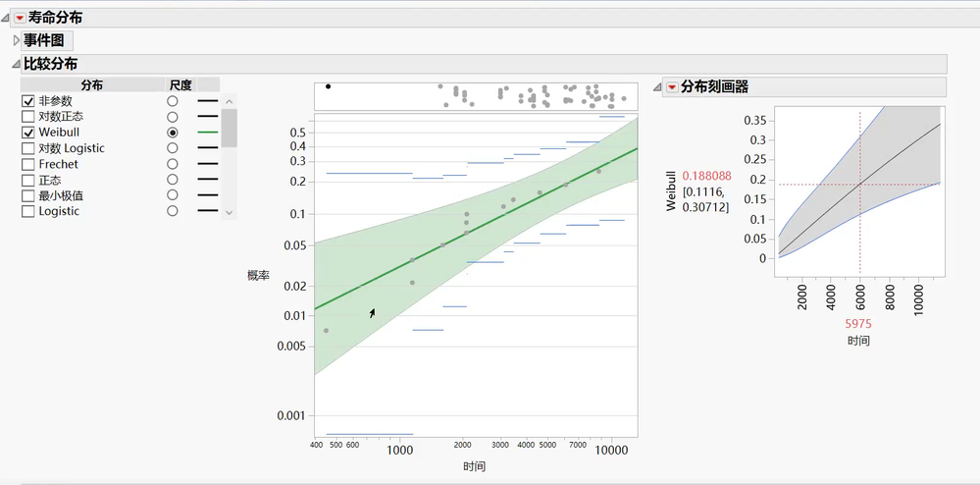The width and height of the screenshot is (980, 485).
Task: Click the green Weibull line swatch
Action: 208,133
